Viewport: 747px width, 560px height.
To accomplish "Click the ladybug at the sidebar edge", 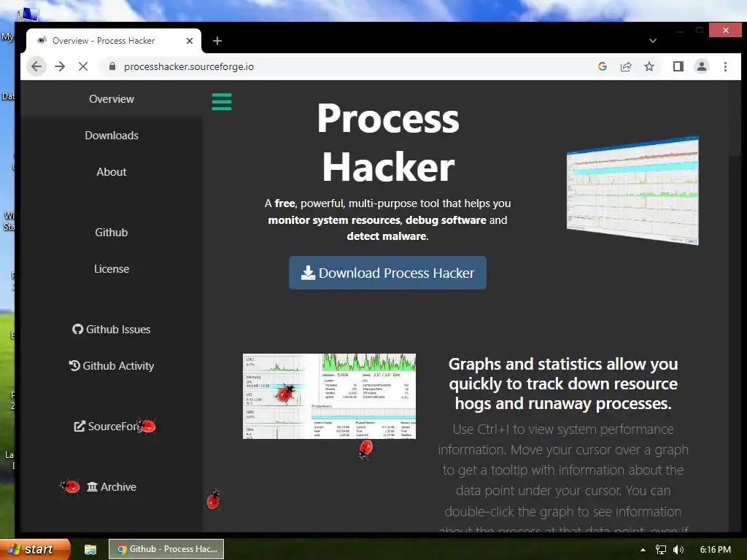I will pos(214,499).
